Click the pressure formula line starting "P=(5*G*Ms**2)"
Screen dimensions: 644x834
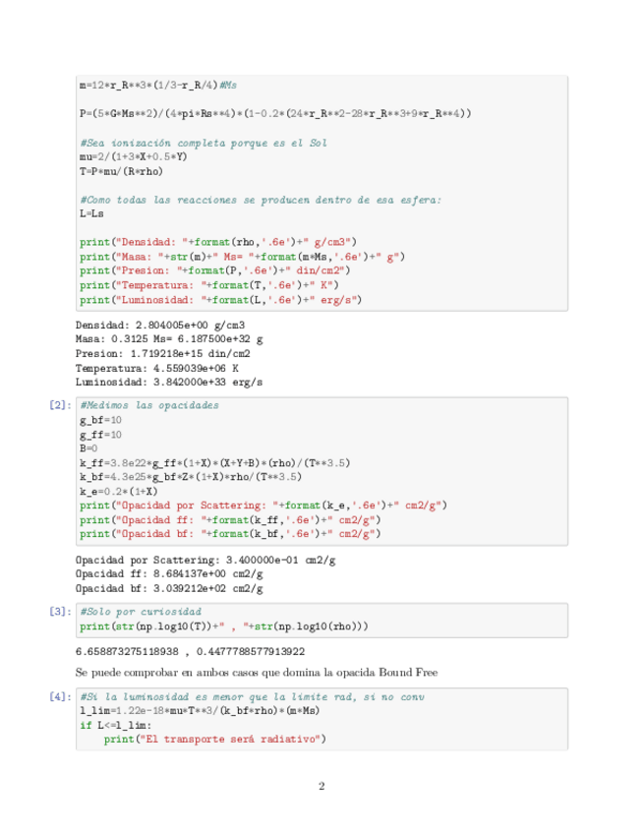[275, 113]
